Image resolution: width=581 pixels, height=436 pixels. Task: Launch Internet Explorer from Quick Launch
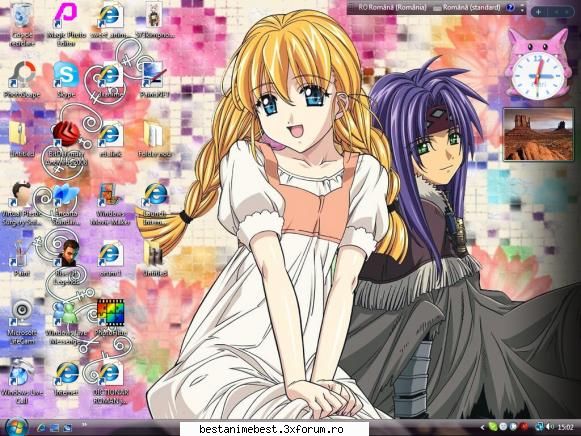pos(41,428)
